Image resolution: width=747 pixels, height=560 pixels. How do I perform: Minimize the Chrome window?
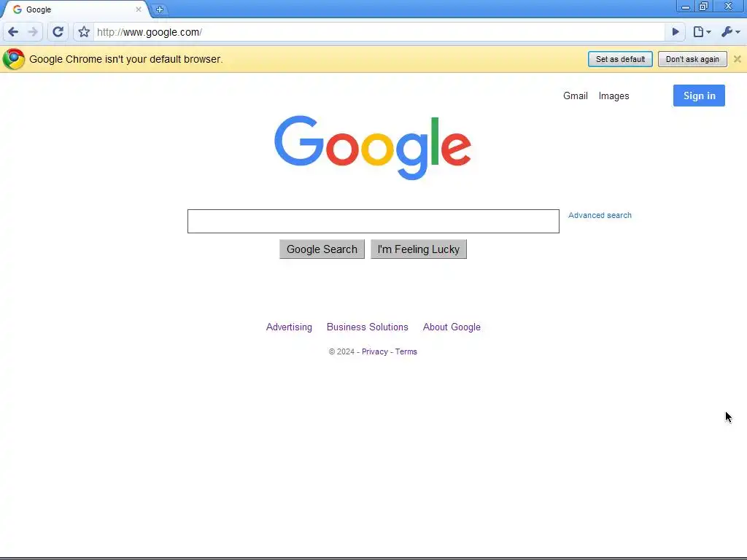(x=686, y=7)
